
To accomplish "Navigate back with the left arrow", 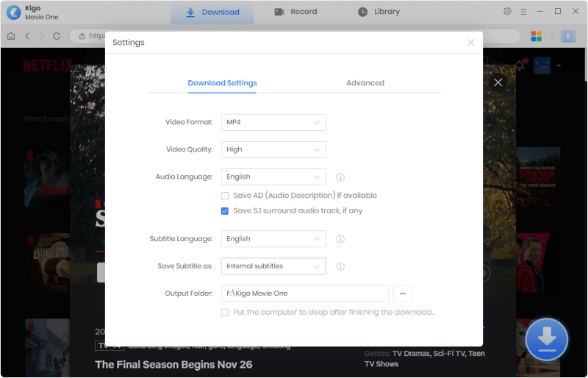I will coord(27,36).
